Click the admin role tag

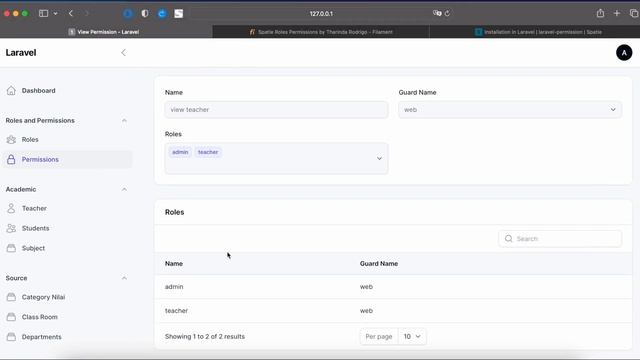180,152
